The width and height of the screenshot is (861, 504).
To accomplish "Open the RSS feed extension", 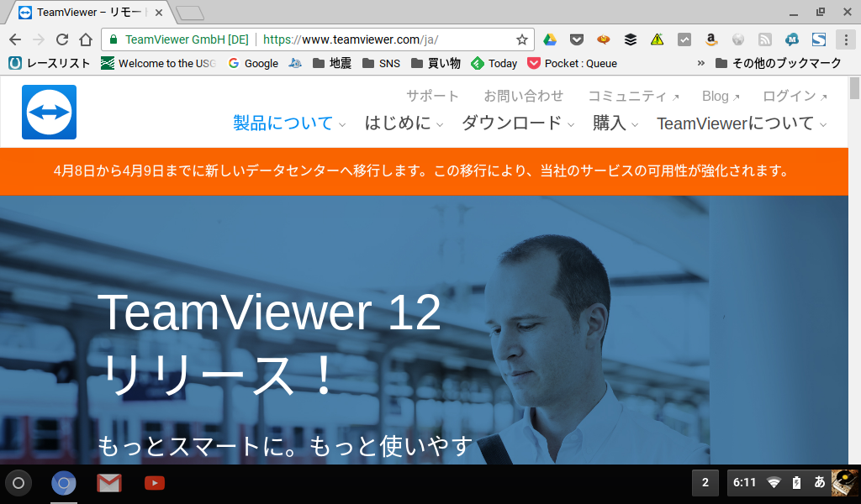I will [x=765, y=39].
